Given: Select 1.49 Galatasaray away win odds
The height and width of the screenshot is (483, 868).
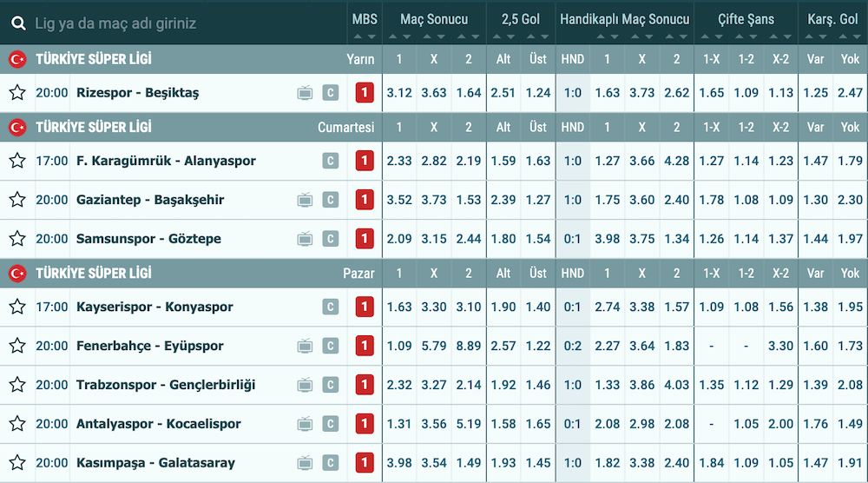Looking at the screenshot, I should click(x=469, y=462).
